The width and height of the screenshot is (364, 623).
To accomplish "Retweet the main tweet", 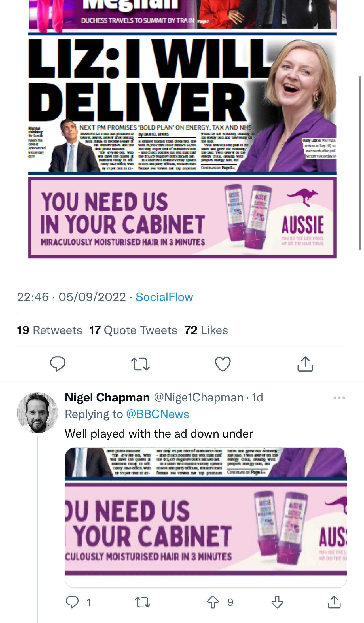I will (140, 364).
